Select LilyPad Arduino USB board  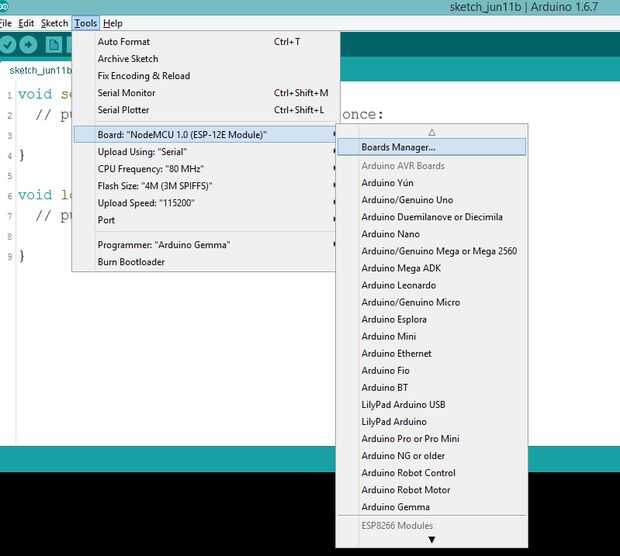pyautogui.click(x=431, y=405)
